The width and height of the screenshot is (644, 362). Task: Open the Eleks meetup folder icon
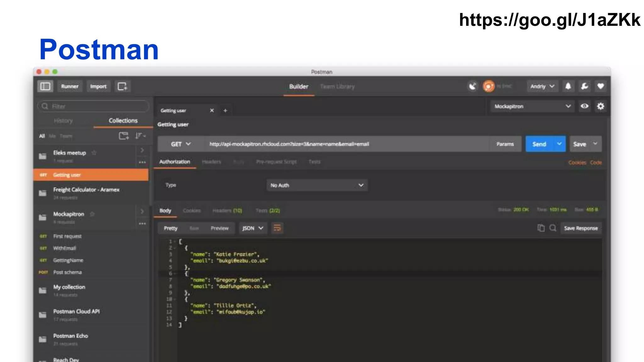(x=42, y=156)
